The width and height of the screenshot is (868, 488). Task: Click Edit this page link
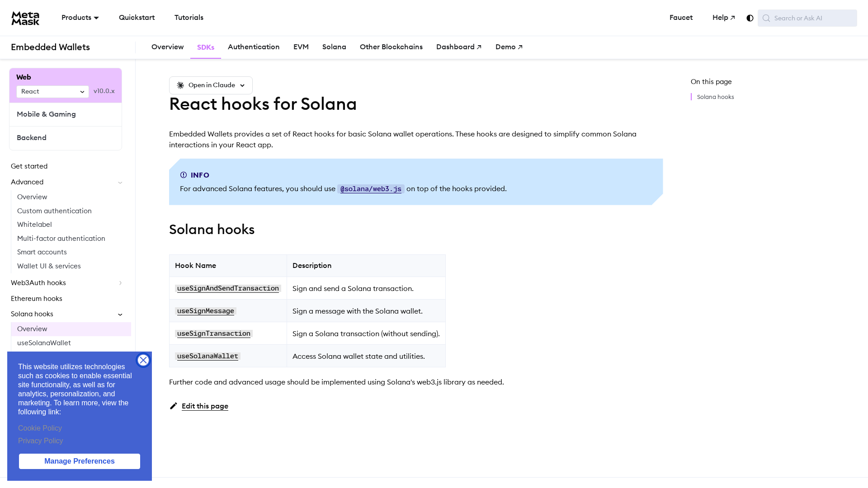point(205,406)
